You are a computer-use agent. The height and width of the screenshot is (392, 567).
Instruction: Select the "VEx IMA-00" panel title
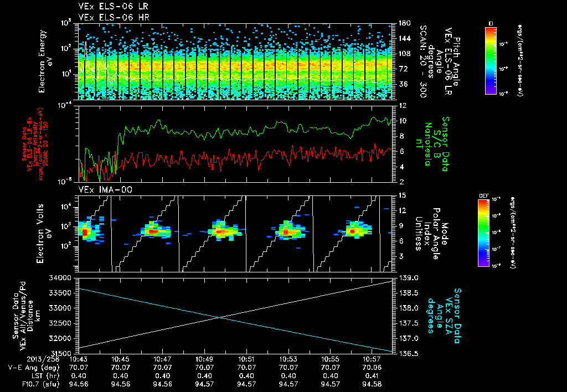pos(105,190)
